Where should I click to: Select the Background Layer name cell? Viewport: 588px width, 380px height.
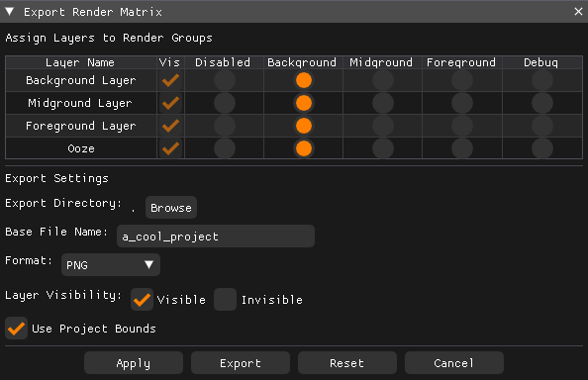(x=81, y=80)
